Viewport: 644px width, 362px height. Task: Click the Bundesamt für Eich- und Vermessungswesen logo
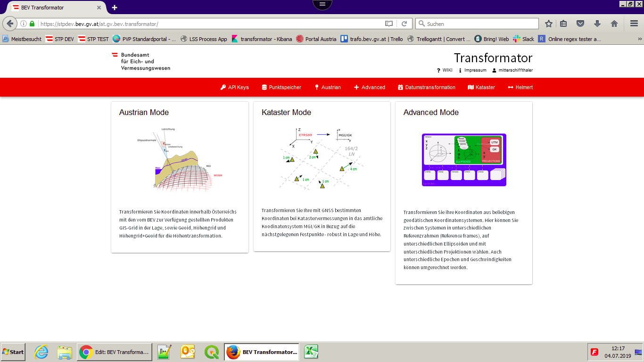(x=141, y=61)
